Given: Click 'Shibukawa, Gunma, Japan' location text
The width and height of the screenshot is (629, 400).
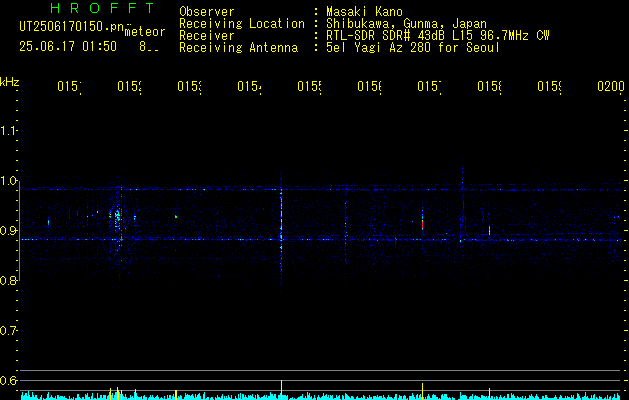Looking at the screenshot, I should pos(406,24).
